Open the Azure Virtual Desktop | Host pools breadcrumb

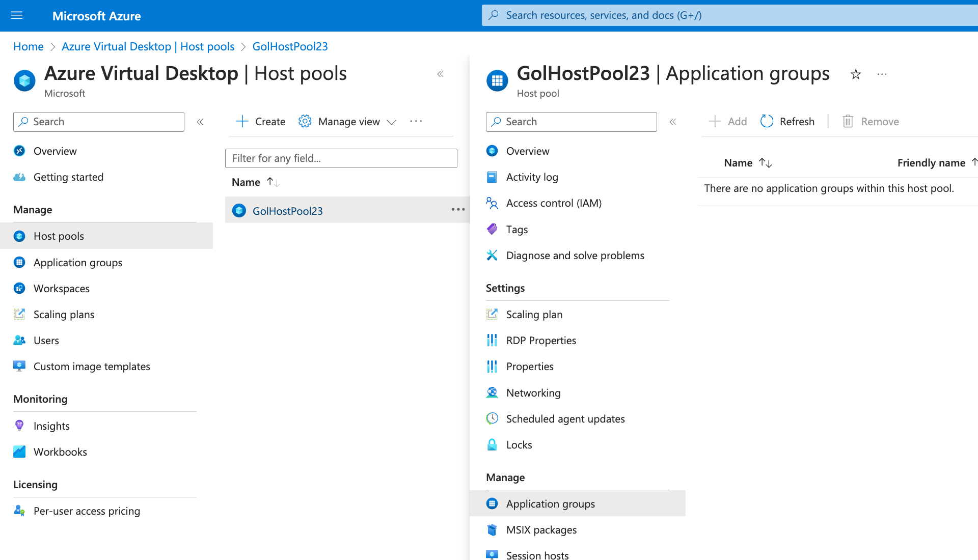tap(148, 46)
